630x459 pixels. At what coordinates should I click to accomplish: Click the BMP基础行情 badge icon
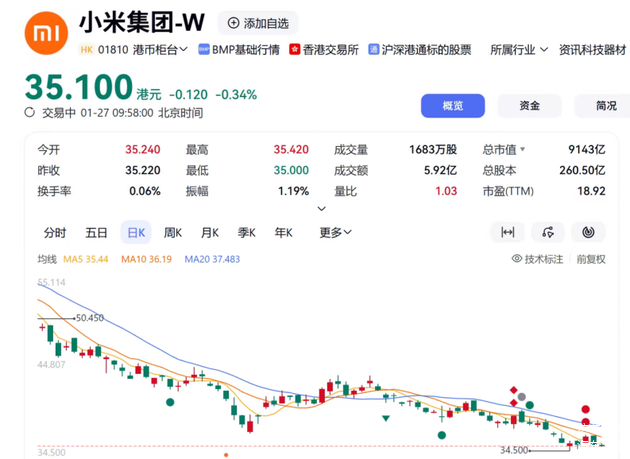coord(204,49)
